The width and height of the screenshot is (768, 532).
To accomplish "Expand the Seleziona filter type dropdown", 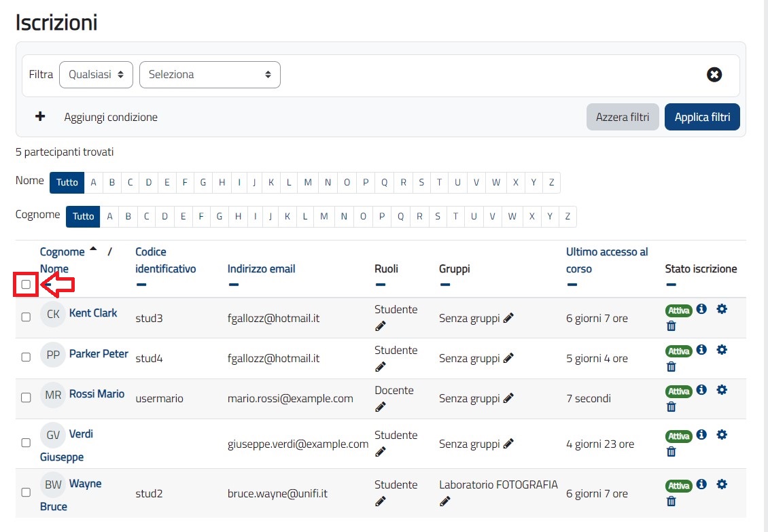I will [x=209, y=75].
